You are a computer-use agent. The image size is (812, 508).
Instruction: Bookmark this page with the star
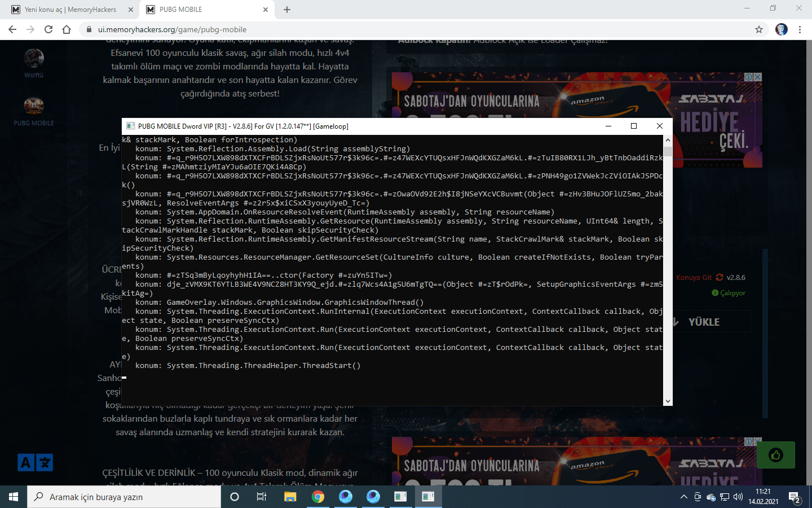tap(759, 29)
